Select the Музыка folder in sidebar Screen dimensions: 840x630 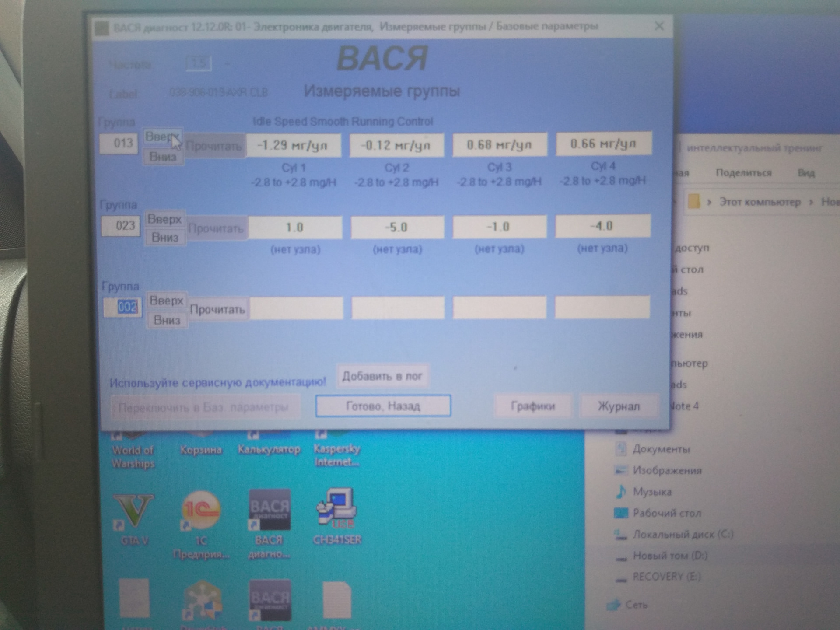pos(652,492)
